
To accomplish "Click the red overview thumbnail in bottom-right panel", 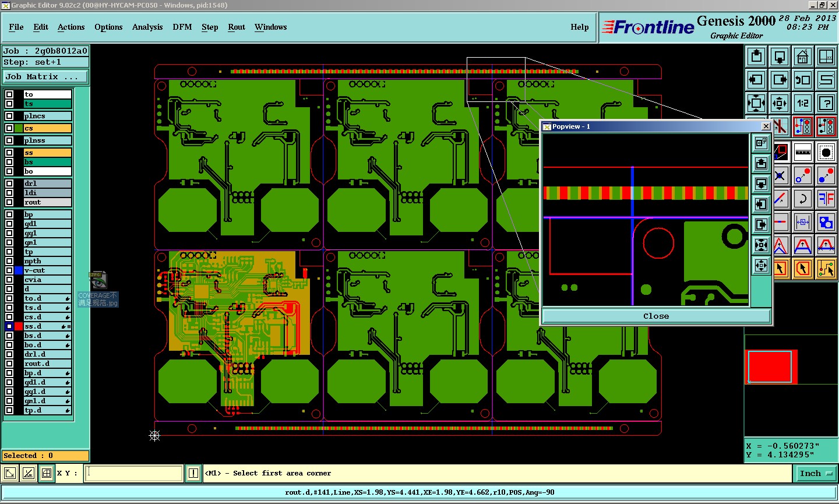I will (771, 367).
